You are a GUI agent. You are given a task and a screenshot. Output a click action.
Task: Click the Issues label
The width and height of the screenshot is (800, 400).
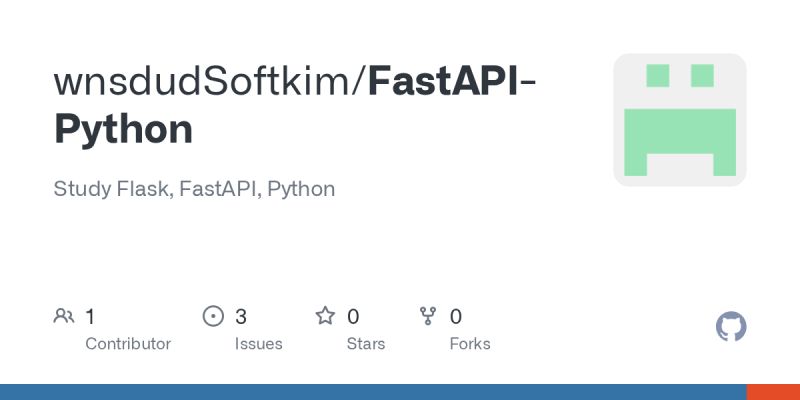click(x=259, y=344)
